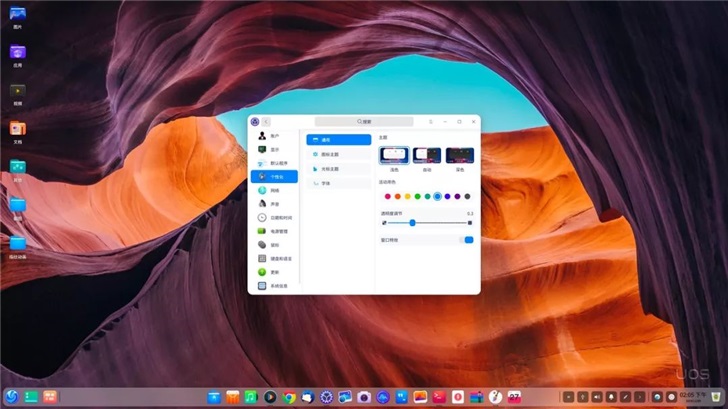Select the 浅色 light theme thumbnail

click(393, 155)
